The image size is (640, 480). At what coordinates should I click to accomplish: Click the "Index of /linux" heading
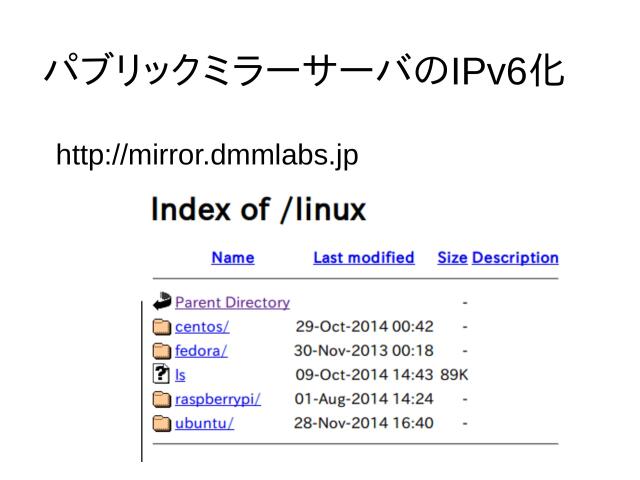258,210
